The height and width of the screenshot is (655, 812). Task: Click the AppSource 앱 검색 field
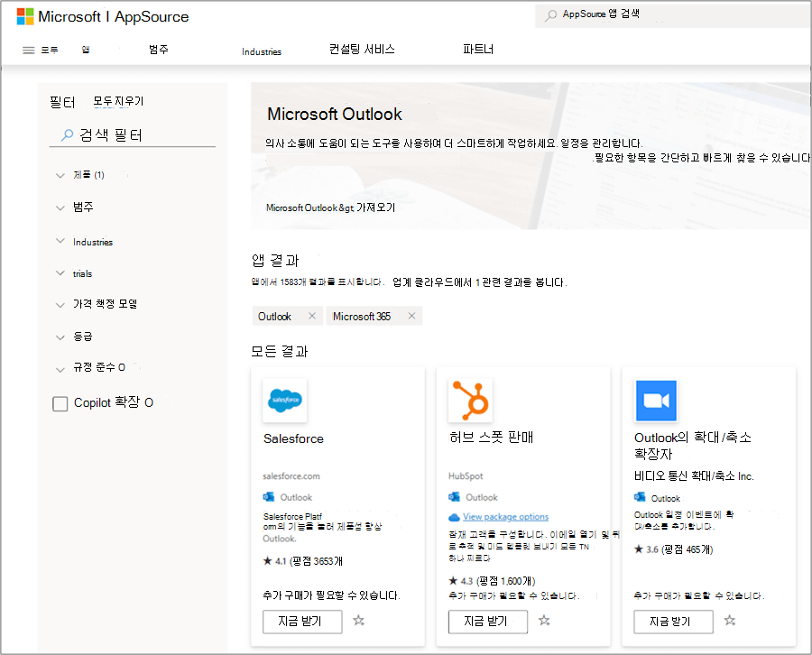673,15
